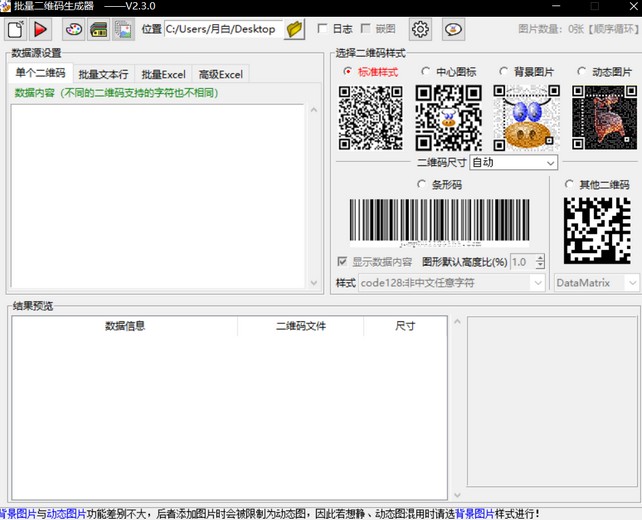Switch to the 高级Excel tab
Image resolution: width=642 pixels, height=520 pixels.
point(220,74)
